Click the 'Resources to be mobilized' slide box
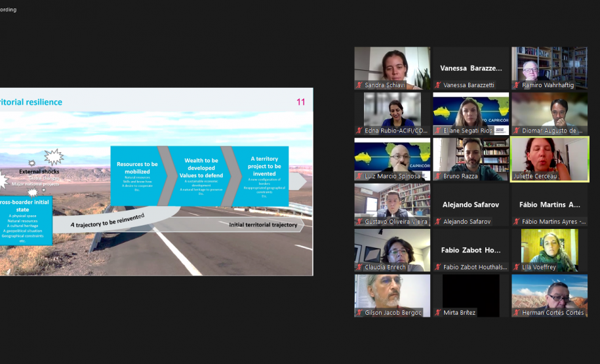The width and height of the screenshot is (600, 364). point(137,175)
